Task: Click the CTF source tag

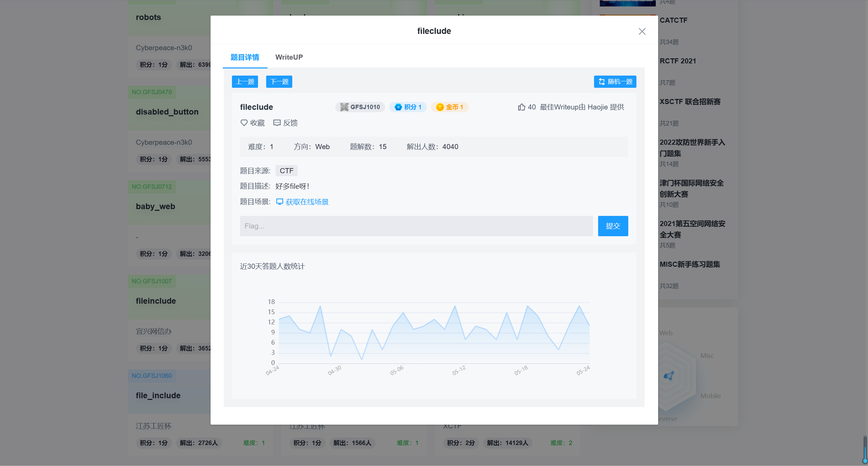Action: click(287, 170)
